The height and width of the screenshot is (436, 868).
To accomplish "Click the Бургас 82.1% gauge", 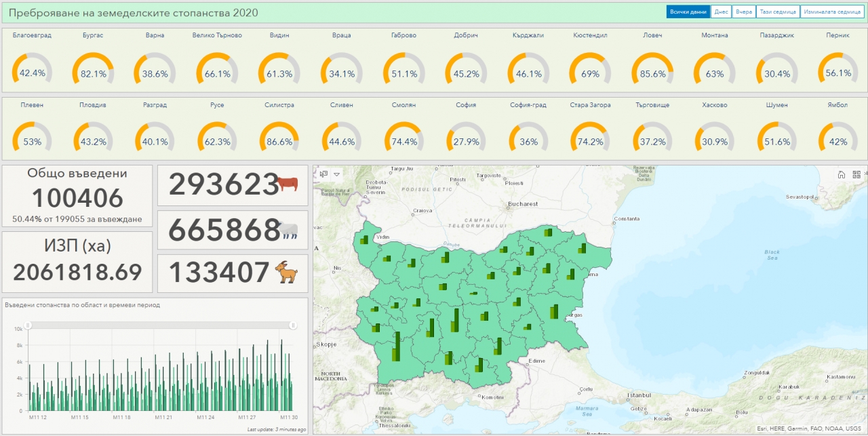I will click(x=93, y=68).
